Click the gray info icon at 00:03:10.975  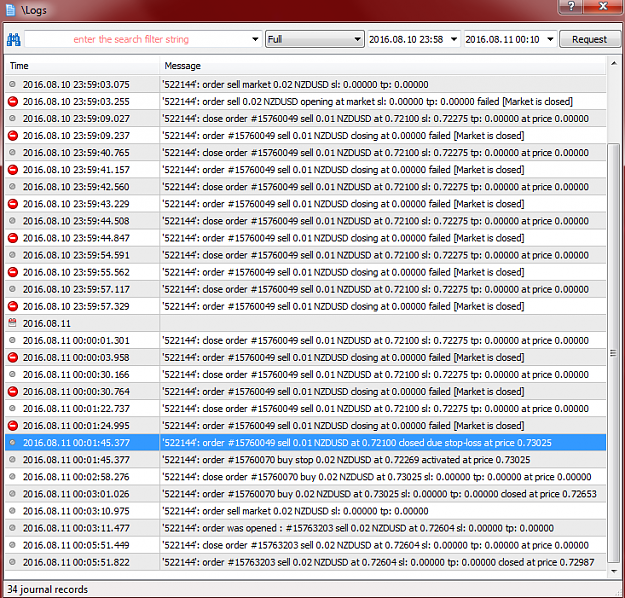12,511
